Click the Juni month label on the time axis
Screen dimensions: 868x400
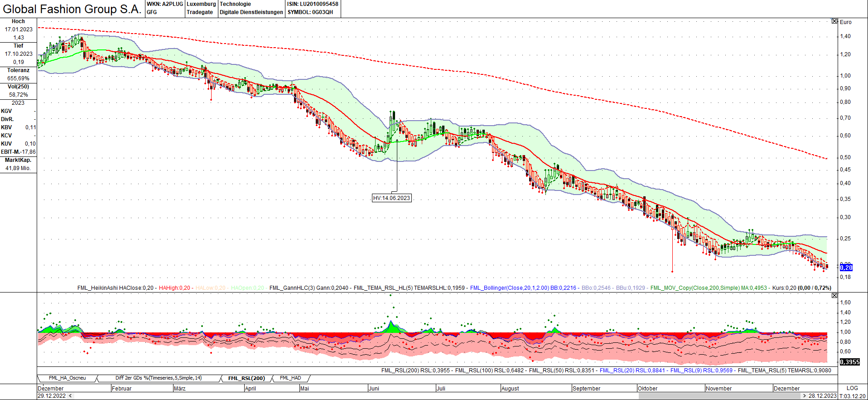[x=374, y=389]
